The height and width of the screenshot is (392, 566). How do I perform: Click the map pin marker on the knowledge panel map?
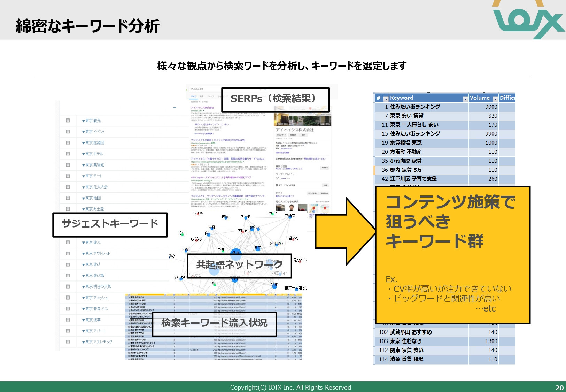310,109
